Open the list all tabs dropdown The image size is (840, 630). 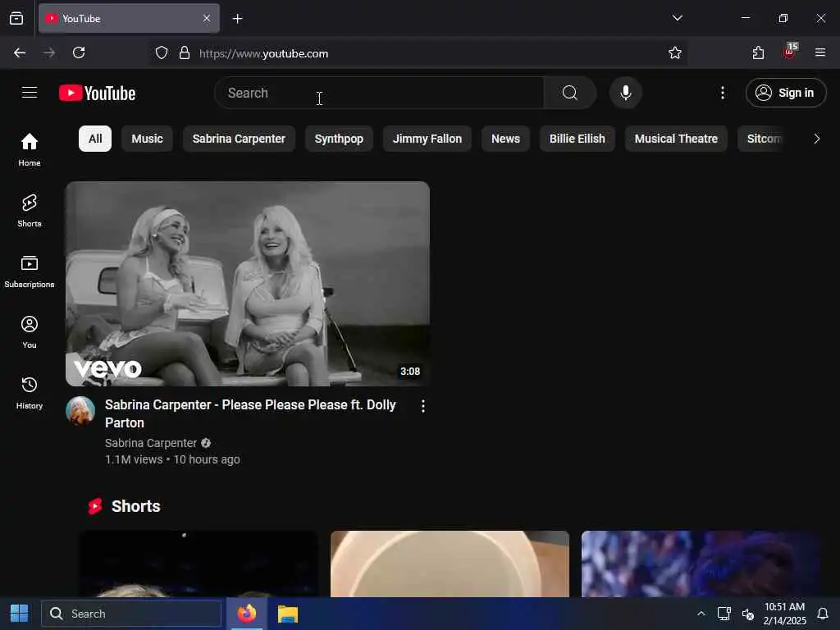[677, 18]
